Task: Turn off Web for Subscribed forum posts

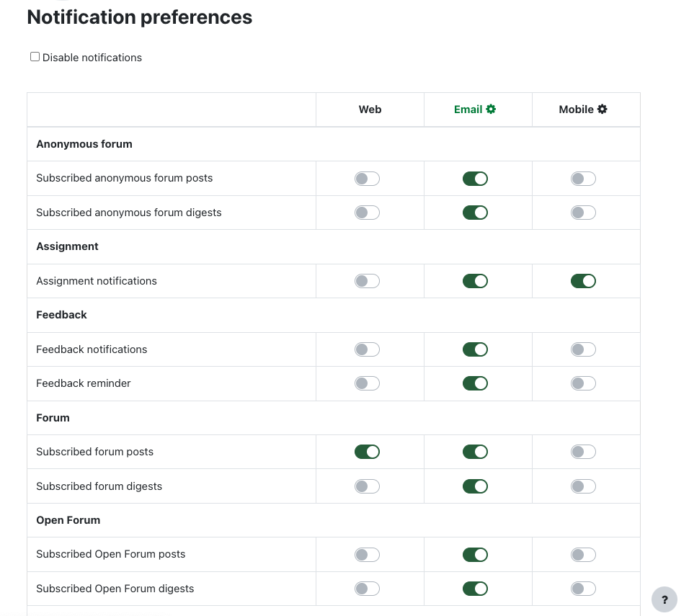Action: [x=367, y=452]
